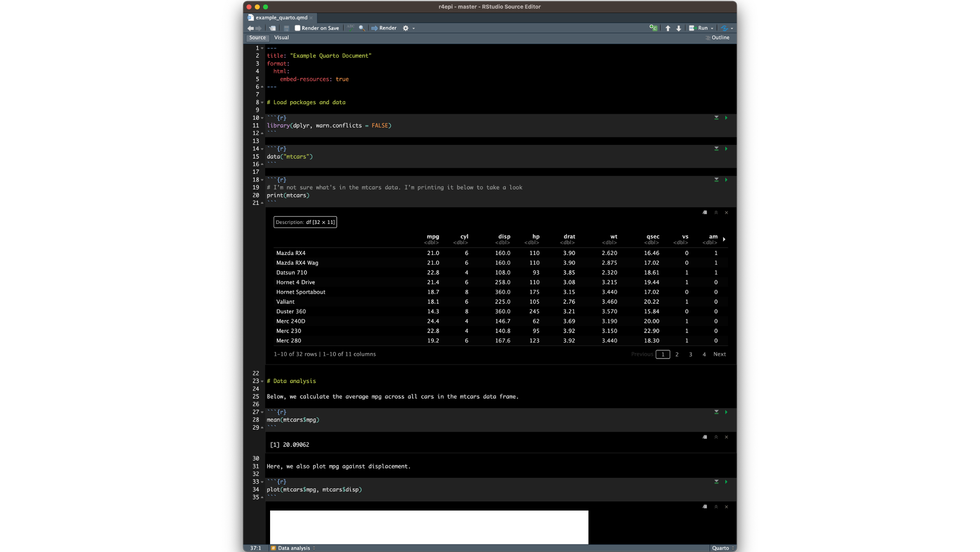Screen dimensions: 980x552
Task: Go to table page 3
Action: pos(690,354)
